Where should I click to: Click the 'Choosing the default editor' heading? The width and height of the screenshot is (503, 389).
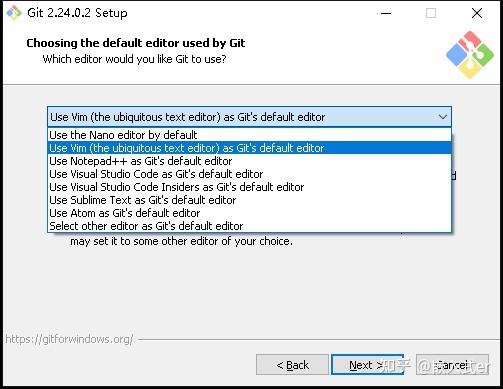pos(136,43)
